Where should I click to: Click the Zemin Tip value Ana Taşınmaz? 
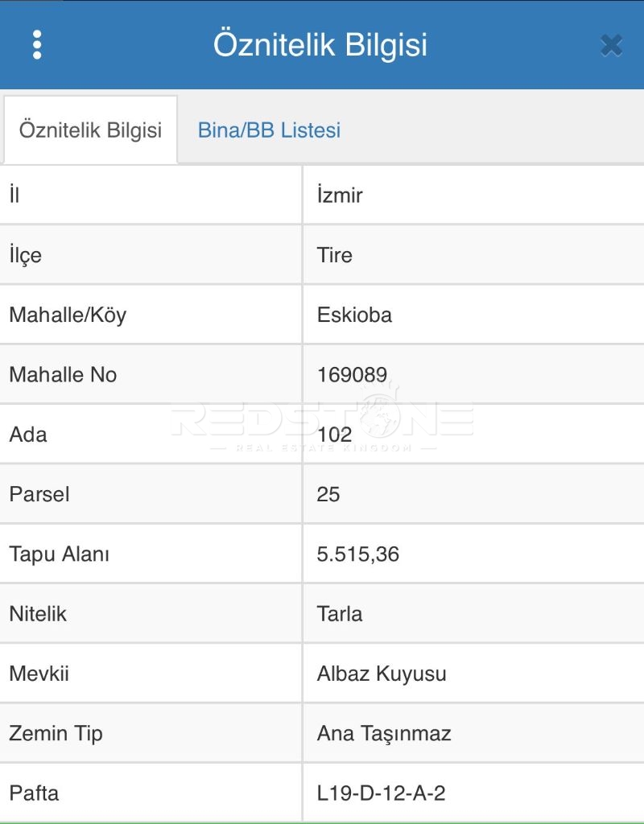pyautogui.click(x=384, y=734)
